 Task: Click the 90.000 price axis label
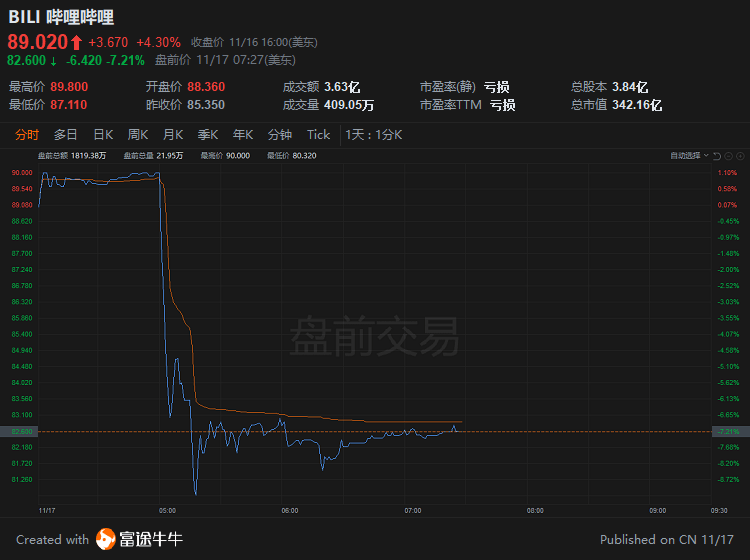point(22,173)
